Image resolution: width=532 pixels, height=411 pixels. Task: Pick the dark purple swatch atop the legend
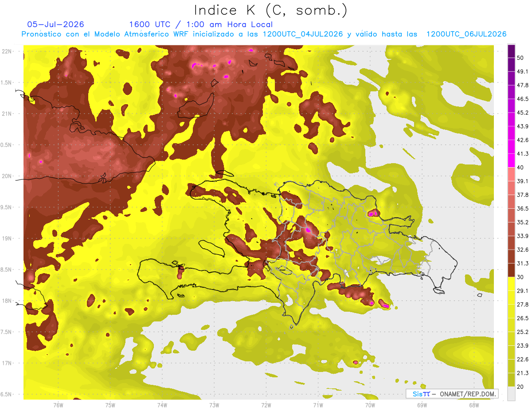(x=511, y=52)
